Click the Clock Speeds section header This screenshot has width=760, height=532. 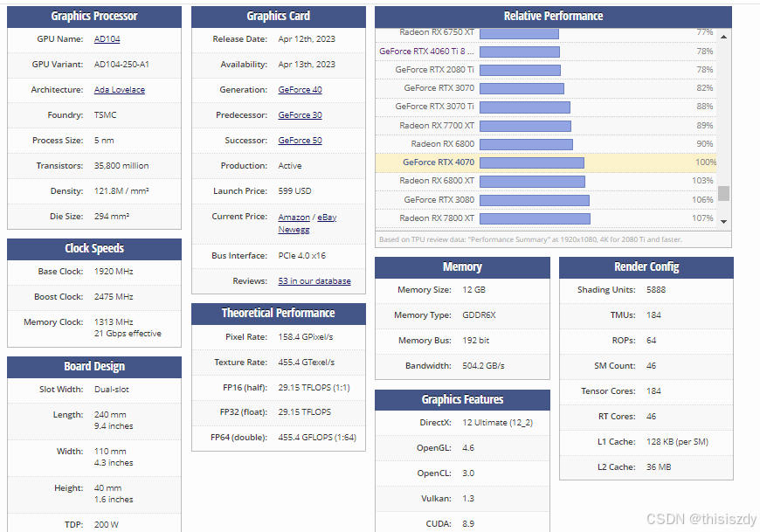pos(94,249)
